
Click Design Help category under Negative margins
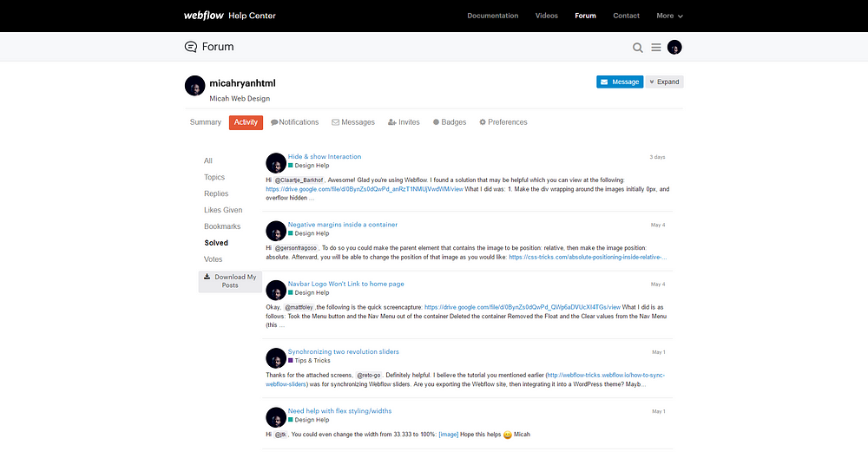click(309, 233)
